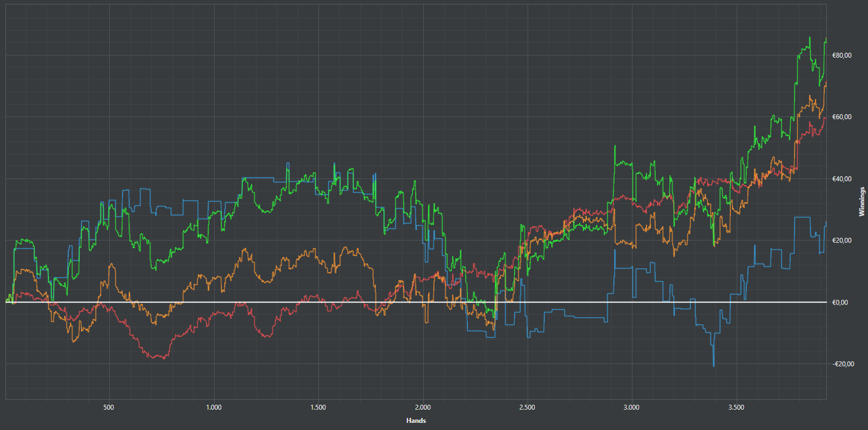This screenshot has width=868, height=430.
Task: Click the €40,00 winnings axis label
Action: coord(842,179)
